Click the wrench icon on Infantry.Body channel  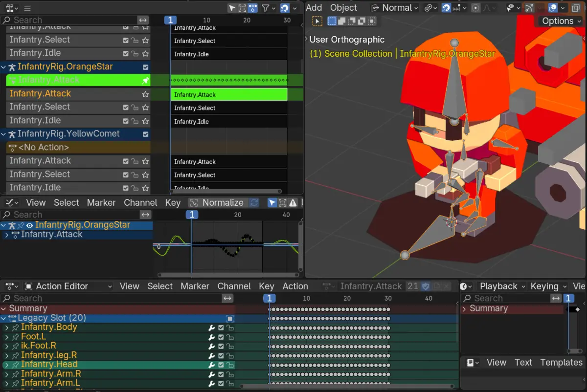212,327
